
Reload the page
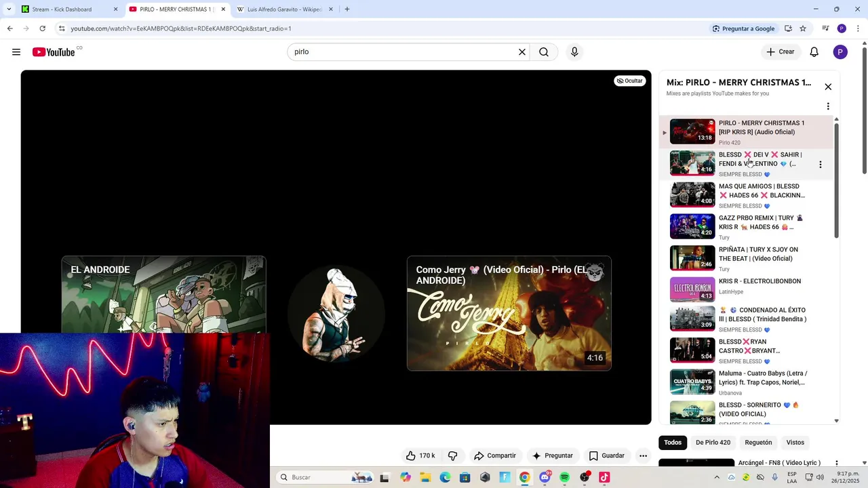pyautogui.click(x=42, y=28)
